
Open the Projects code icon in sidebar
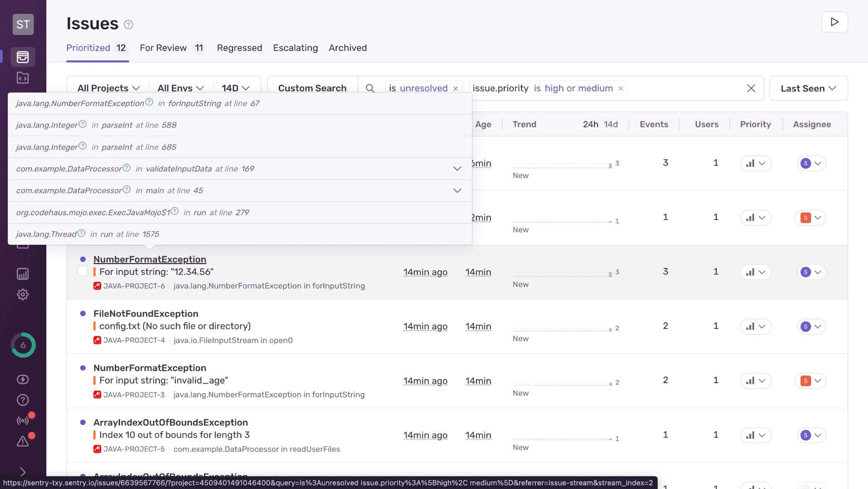pyautogui.click(x=23, y=78)
